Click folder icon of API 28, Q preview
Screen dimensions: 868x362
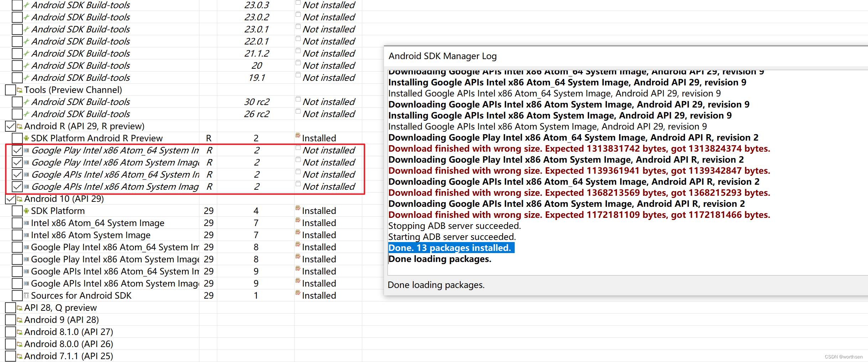(20, 308)
